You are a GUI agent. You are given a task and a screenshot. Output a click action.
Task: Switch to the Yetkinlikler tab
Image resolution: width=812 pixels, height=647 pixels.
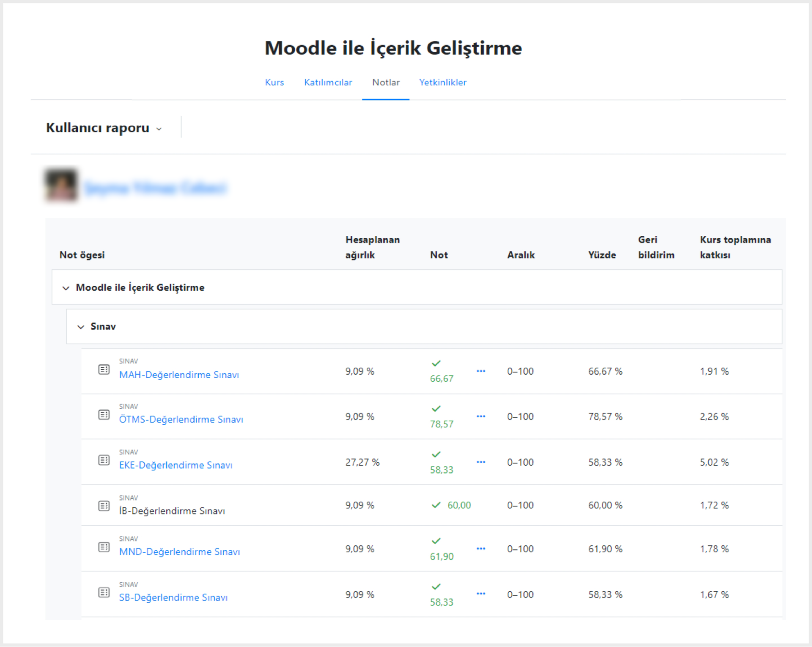click(x=443, y=82)
